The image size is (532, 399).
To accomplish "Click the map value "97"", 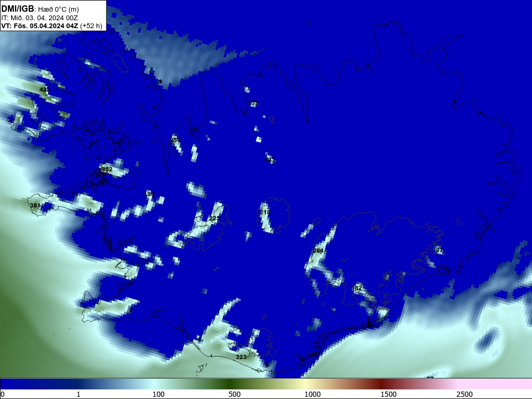I will pos(439,250).
